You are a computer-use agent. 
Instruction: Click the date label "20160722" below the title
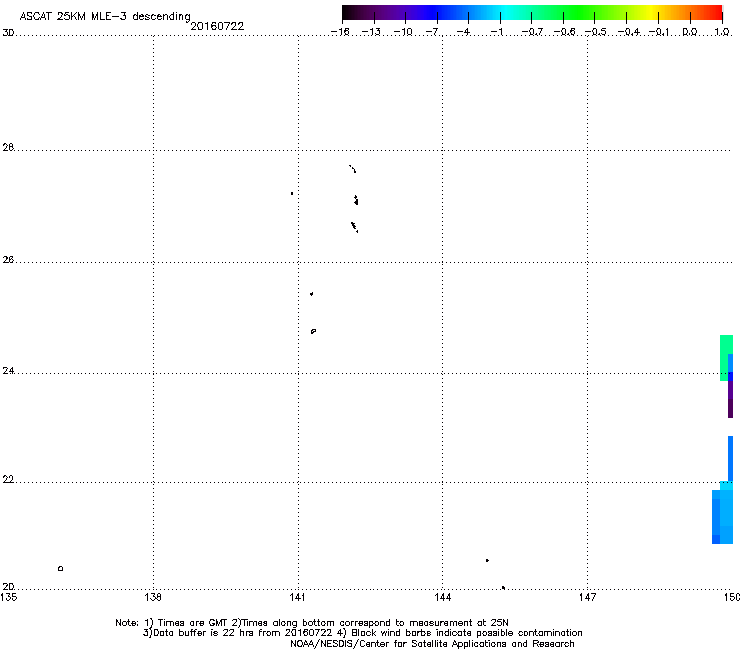pyautogui.click(x=217, y=26)
